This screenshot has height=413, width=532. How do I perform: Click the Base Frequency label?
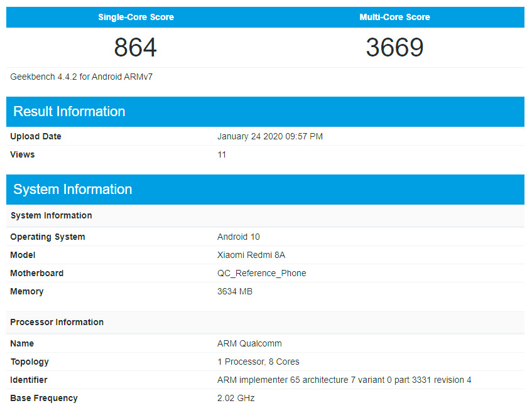point(44,398)
